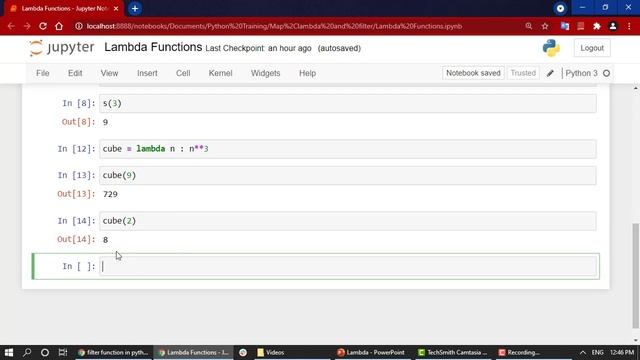Image resolution: width=640 pixels, height=360 pixels.
Task: Click the scrollbar down arrow
Action: coord(636,340)
